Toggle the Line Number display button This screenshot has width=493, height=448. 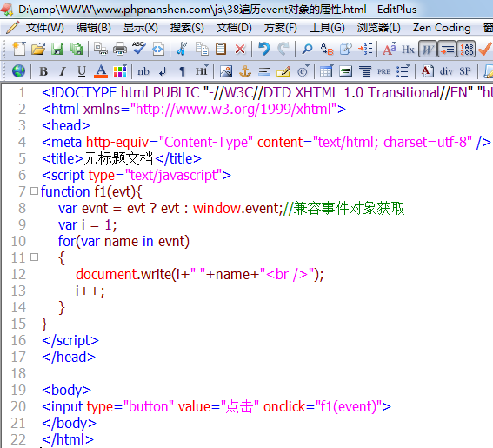point(466,49)
